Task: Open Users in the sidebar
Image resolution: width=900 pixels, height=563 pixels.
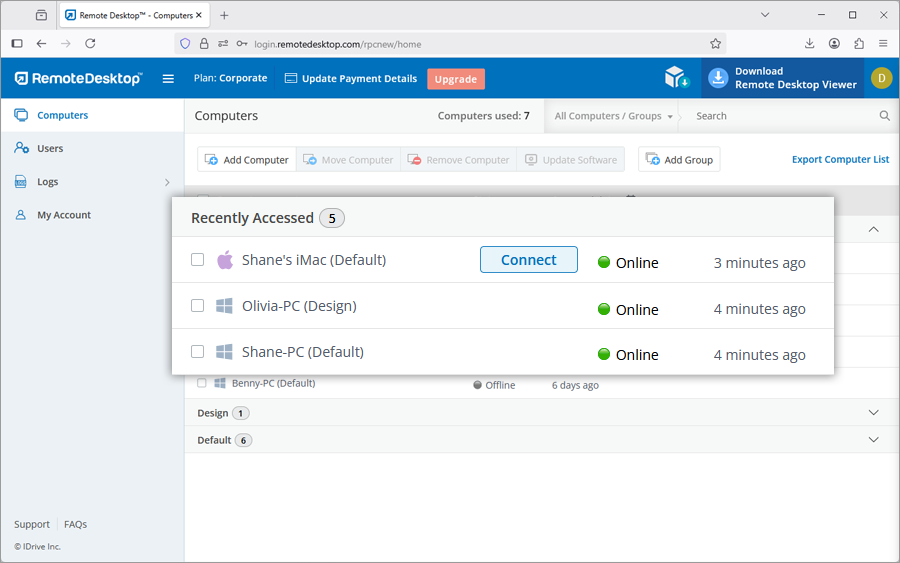Action: point(50,148)
